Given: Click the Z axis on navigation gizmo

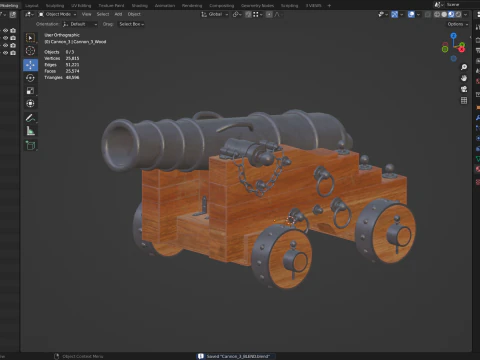Looking at the screenshot, I should pos(453,36).
